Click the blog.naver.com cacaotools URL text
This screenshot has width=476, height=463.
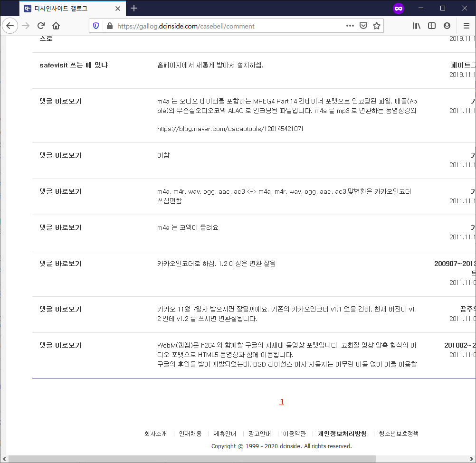coord(230,129)
